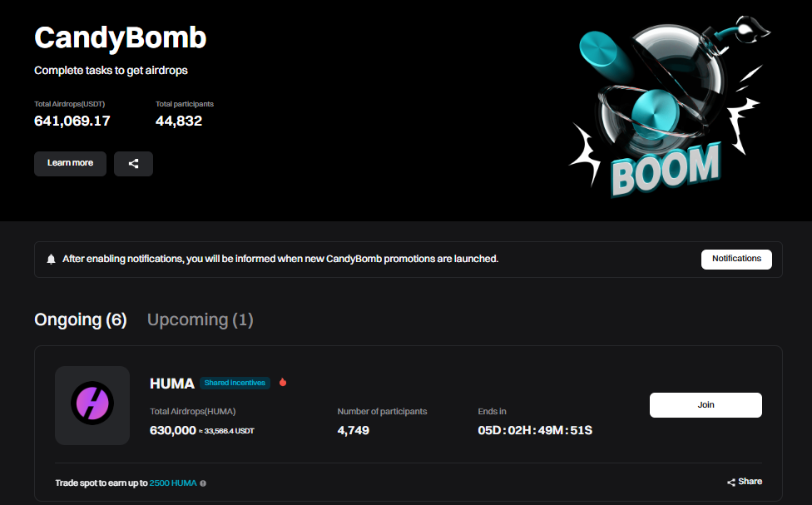The width and height of the screenshot is (812, 505).
Task: Open the HUMA project title
Action: coord(171,384)
